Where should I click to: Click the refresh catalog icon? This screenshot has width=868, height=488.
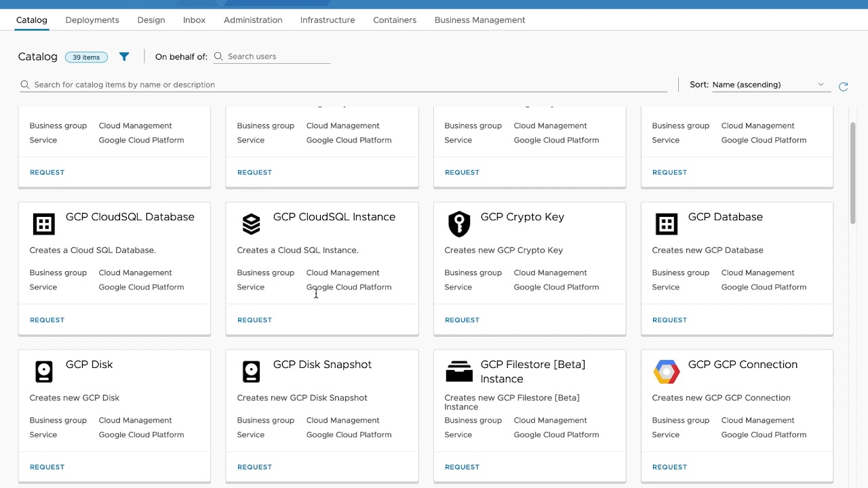(844, 86)
